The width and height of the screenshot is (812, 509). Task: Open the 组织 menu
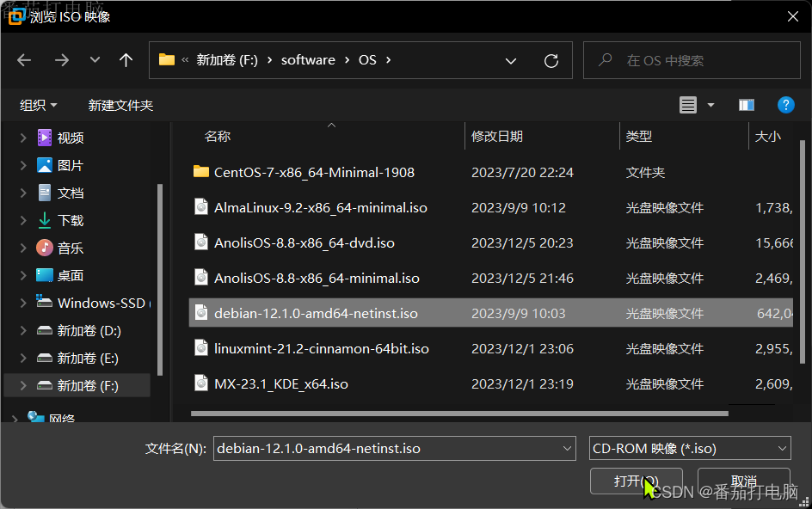(38, 105)
